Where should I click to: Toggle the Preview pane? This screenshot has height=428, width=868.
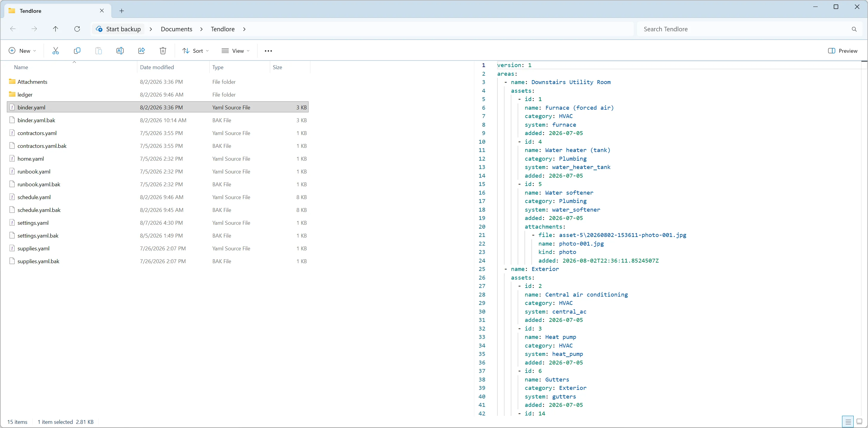(842, 51)
